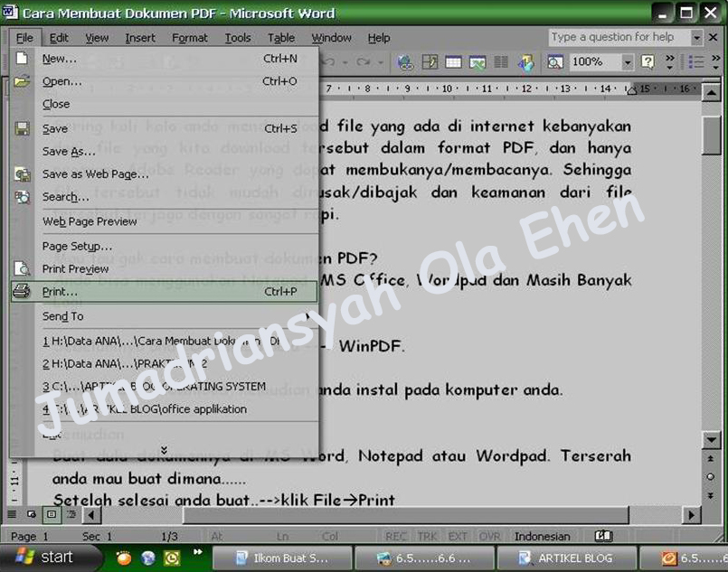Screen dimensions: 728x572
Task: Open the Insert menu
Action: [x=140, y=38]
